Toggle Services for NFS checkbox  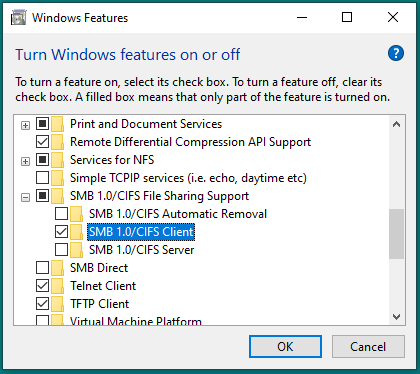click(42, 160)
